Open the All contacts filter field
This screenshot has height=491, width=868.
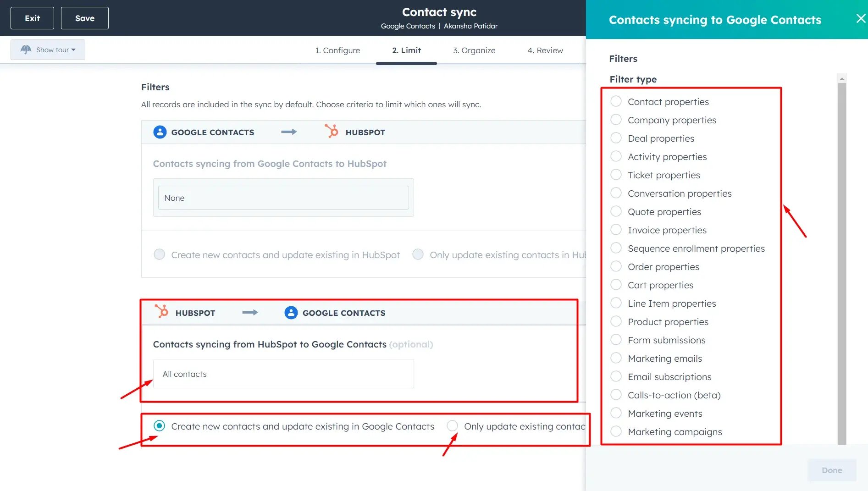pos(283,374)
